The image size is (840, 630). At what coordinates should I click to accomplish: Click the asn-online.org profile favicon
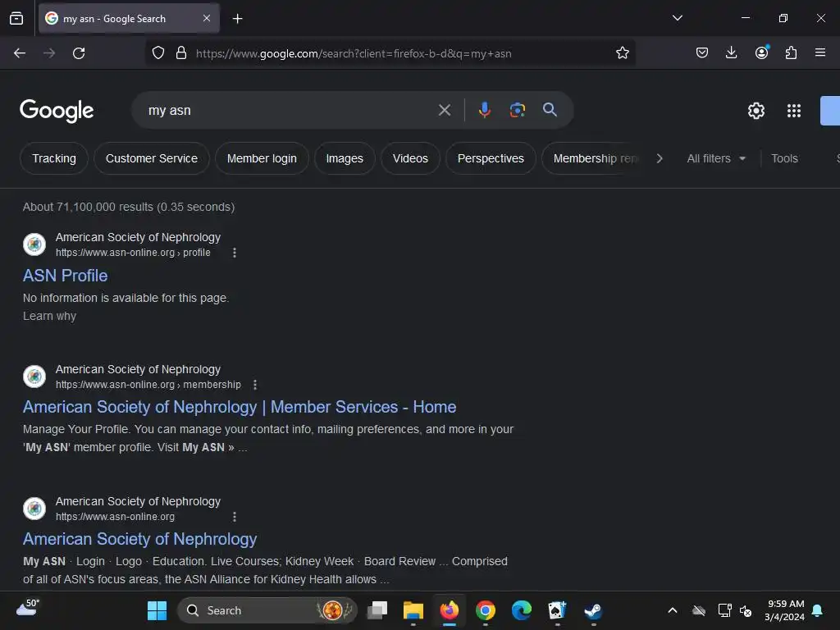pyautogui.click(x=34, y=244)
